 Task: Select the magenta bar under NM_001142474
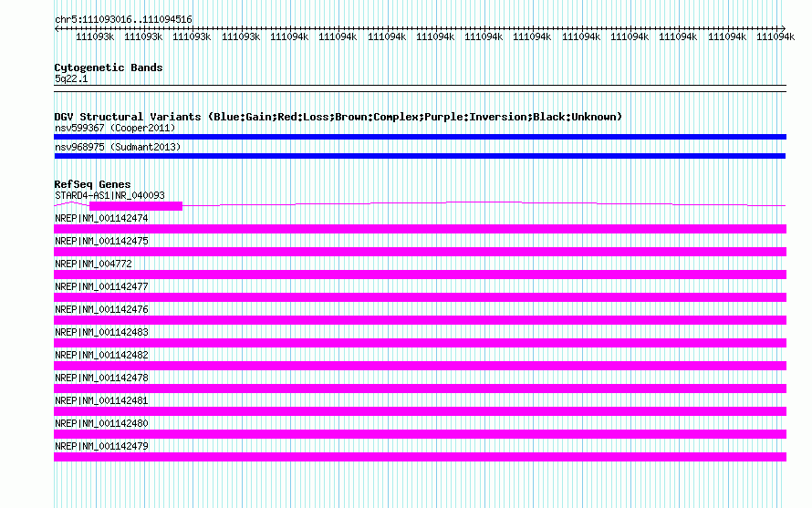click(420, 229)
